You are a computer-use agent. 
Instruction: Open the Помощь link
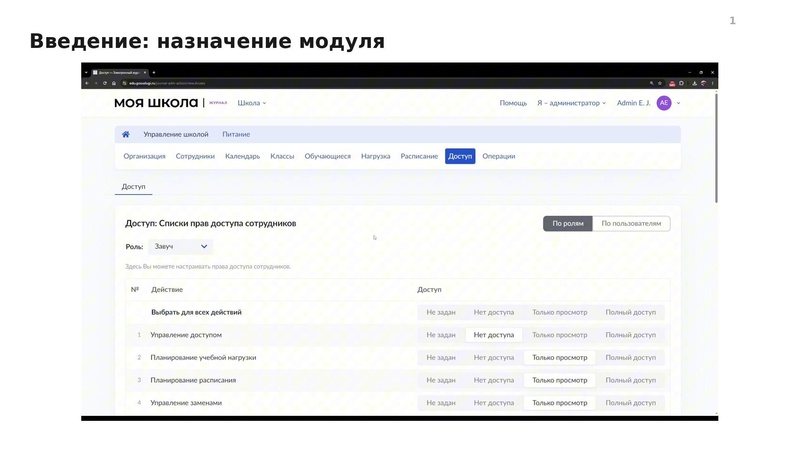[x=513, y=103]
